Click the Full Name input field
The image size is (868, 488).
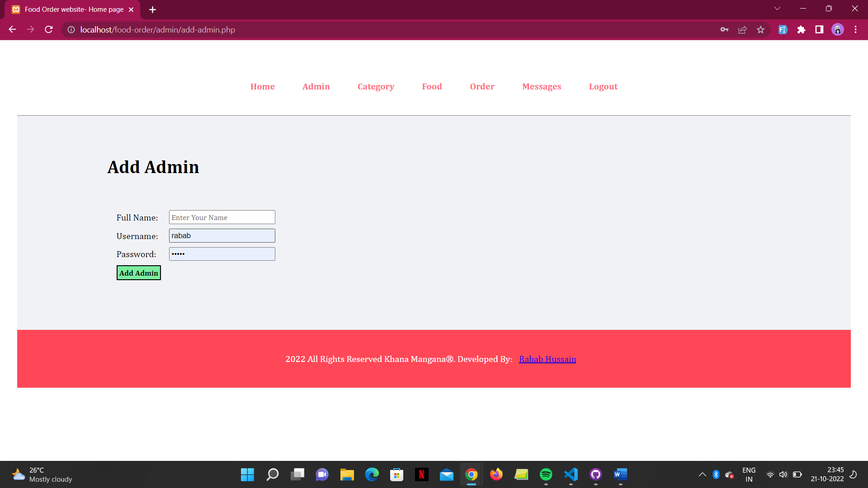pyautogui.click(x=222, y=217)
